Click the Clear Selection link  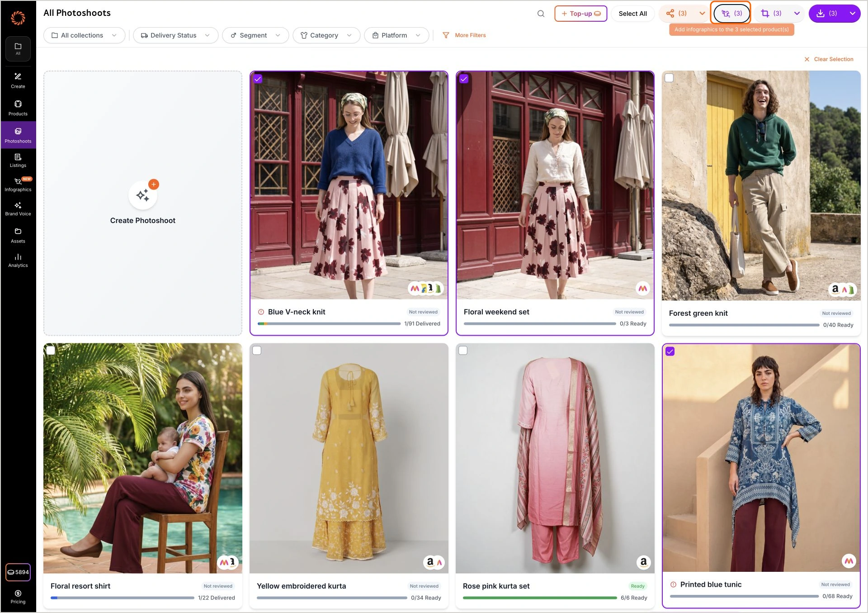829,59
